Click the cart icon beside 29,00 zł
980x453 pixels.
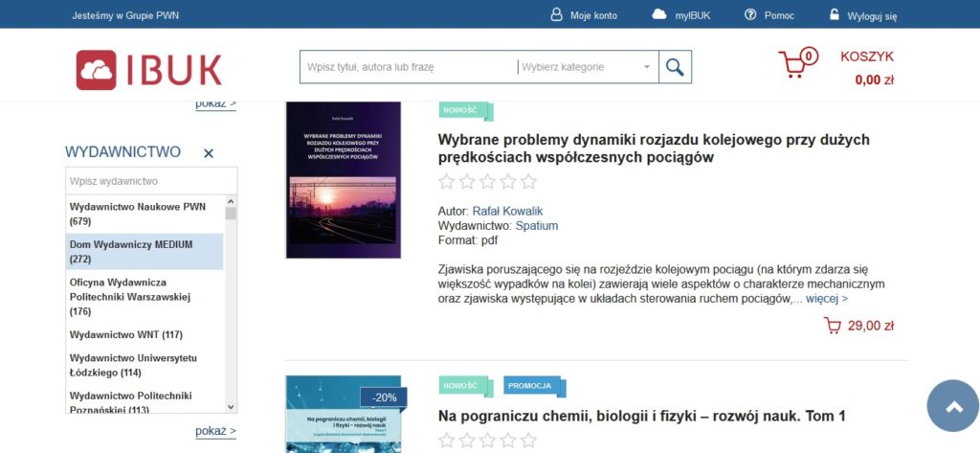(x=833, y=326)
